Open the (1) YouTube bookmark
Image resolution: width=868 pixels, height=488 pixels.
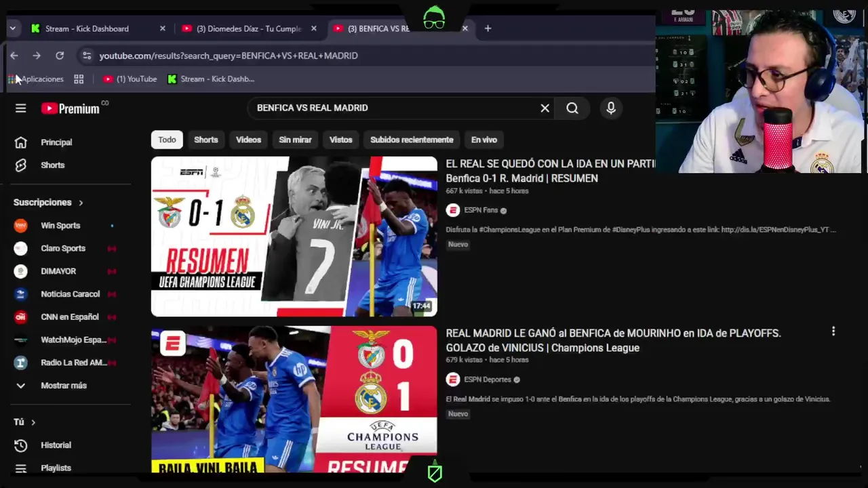coord(130,79)
